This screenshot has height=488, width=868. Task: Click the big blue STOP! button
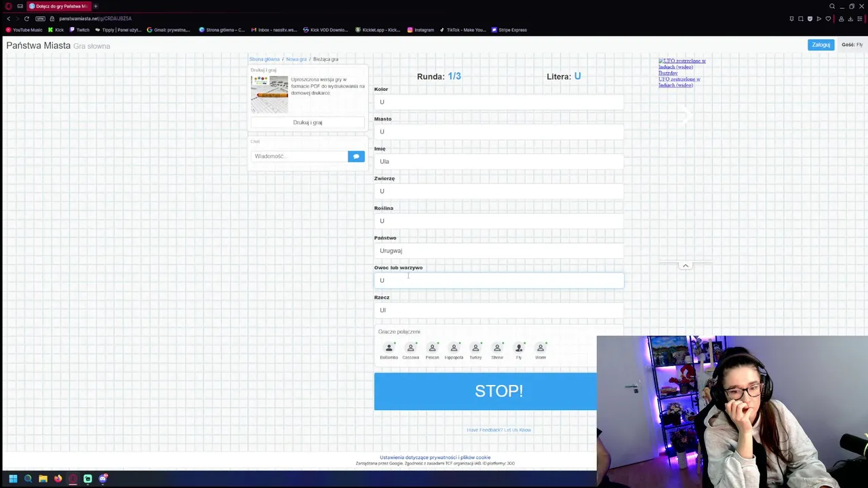[486, 391]
